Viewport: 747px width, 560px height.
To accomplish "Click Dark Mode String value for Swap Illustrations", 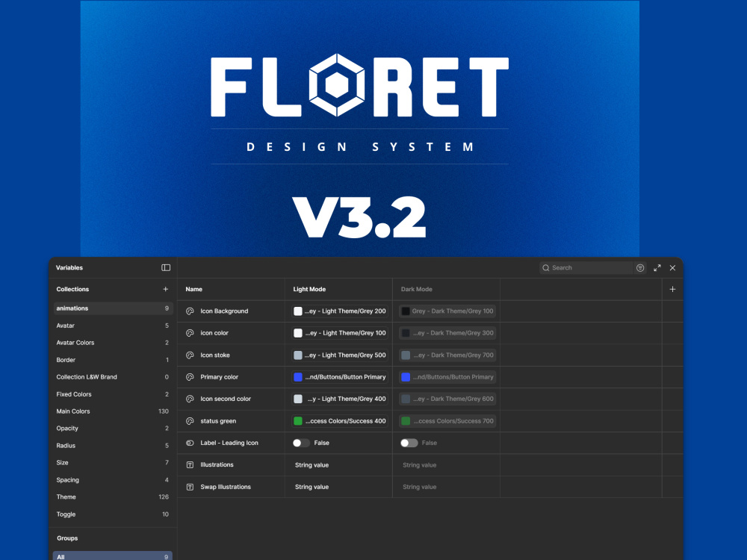I will click(x=419, y=487).
